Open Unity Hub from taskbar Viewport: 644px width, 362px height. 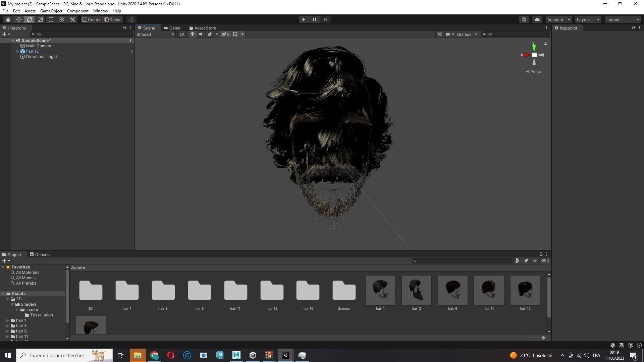253,355
